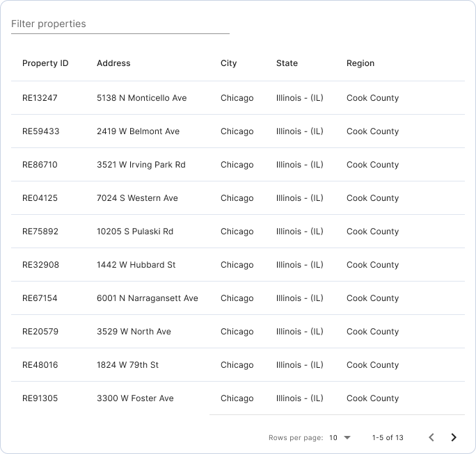Click the Filter properties input field

(x=120, y=24)
